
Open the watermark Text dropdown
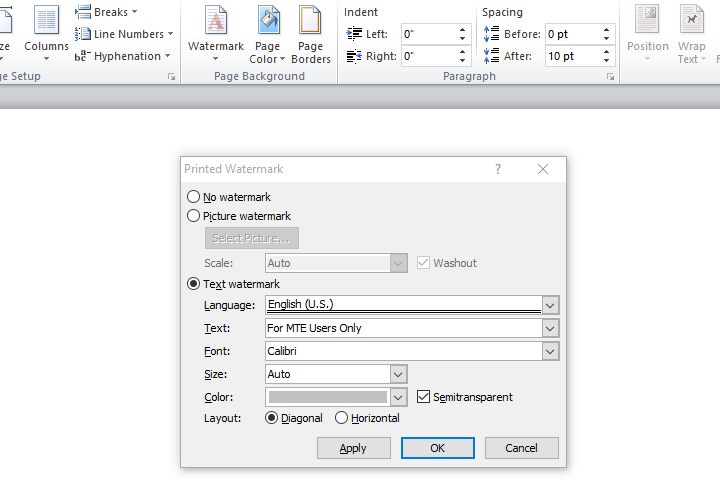pos(550,328)
